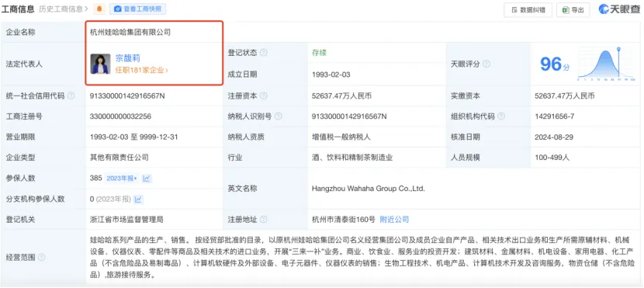Click credit code 91330000142916567N under 统一社会信用代码
This screenshot has height=288, width=644.
(127, 95)
